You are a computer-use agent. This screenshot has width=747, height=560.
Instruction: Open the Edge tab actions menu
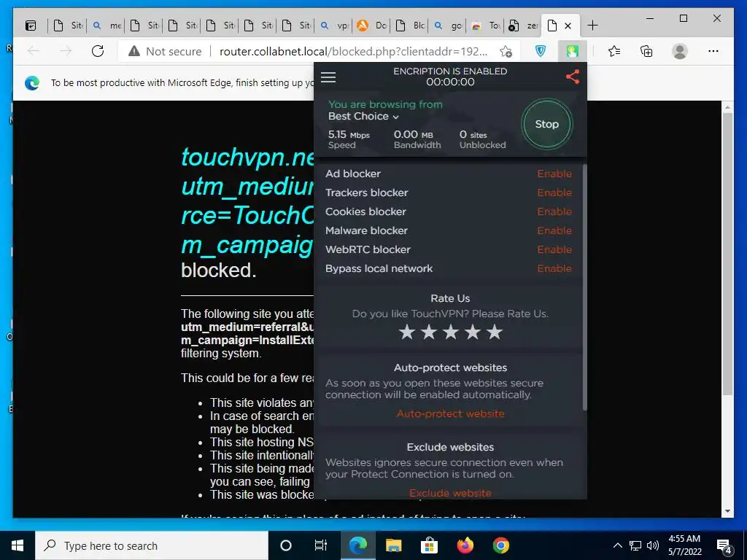(x=31, y=26)
